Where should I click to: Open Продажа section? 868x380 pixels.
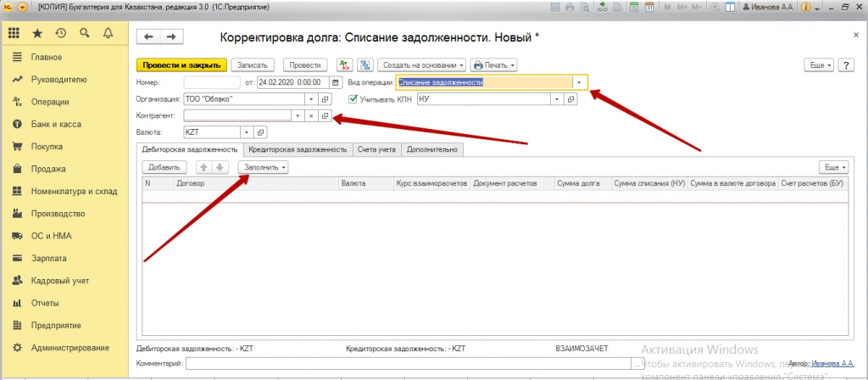tap(48, 169)
